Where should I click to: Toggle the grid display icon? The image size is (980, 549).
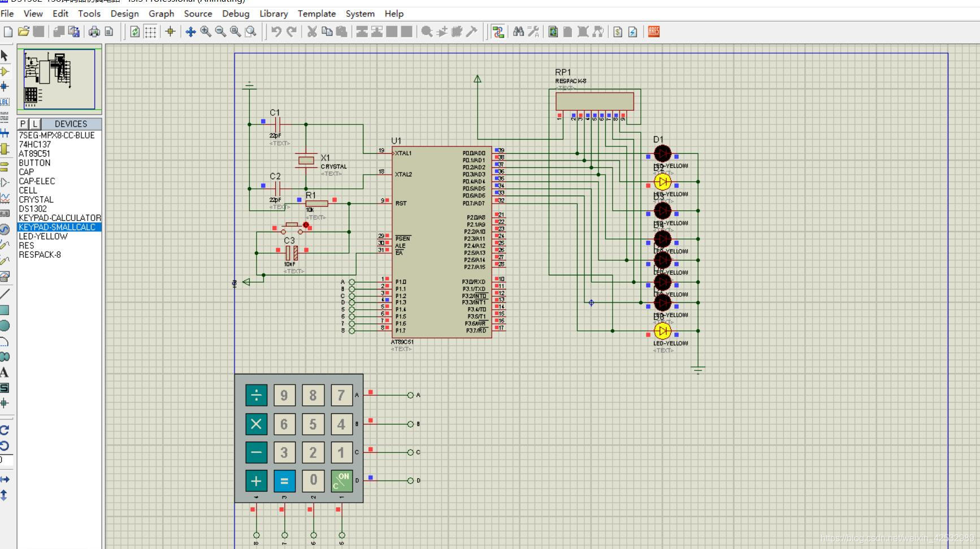click(x=150, y=32)
